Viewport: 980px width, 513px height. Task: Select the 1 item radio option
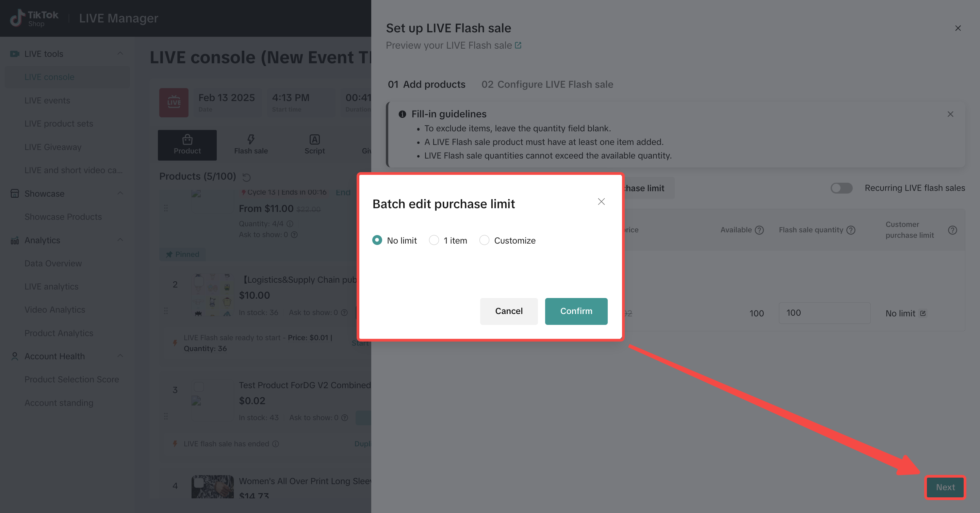(x=434, y=240)
